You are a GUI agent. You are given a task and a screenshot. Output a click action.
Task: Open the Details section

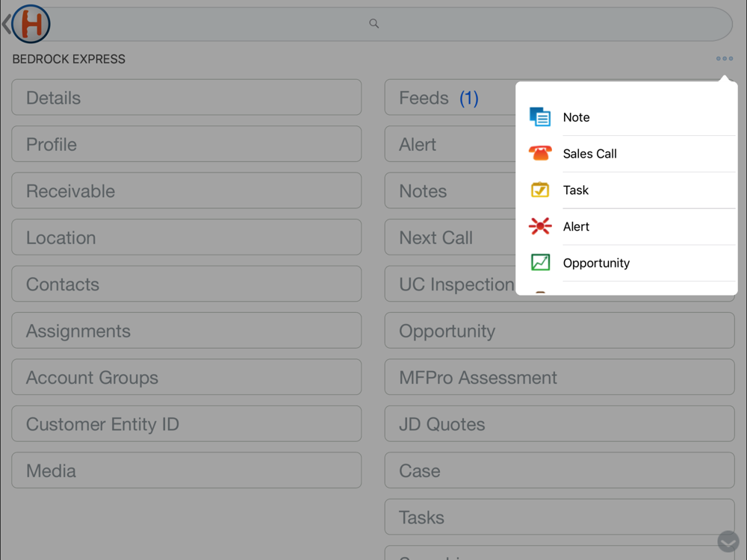click(x=186, y=98)
